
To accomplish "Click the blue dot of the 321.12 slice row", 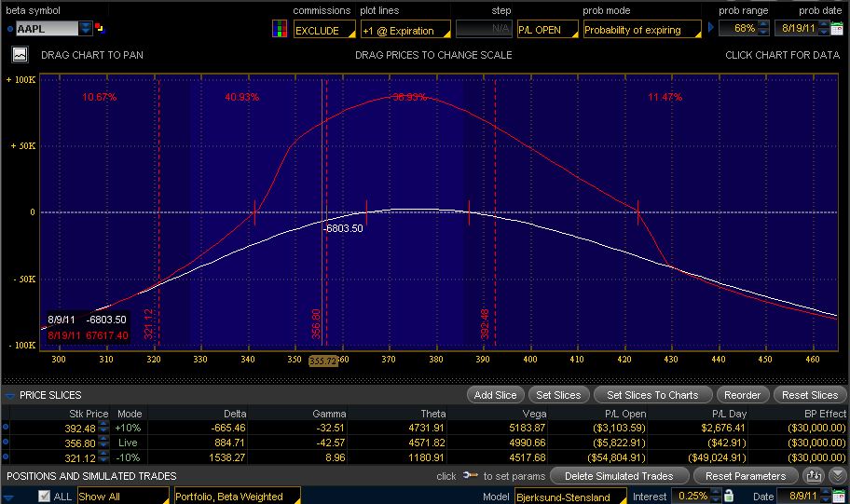I will click(x=6, y=456).
